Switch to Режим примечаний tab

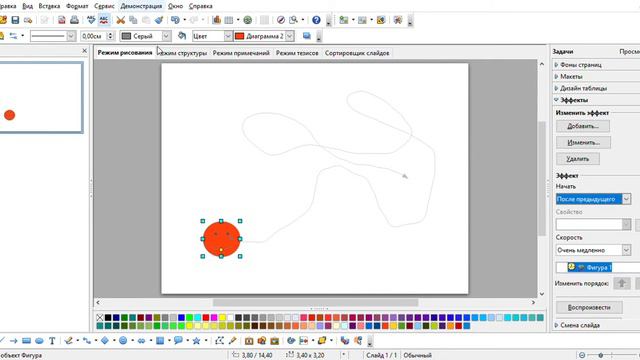[241, 53]
